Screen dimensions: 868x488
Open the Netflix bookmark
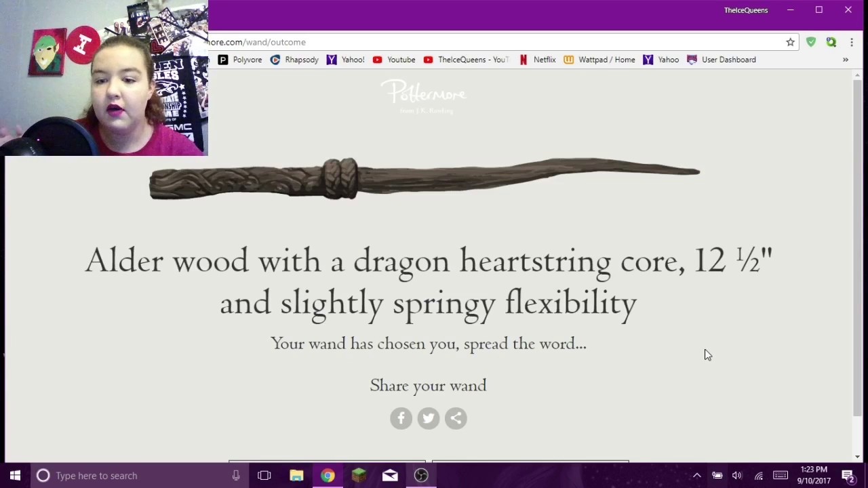click(x=537, y=60)
